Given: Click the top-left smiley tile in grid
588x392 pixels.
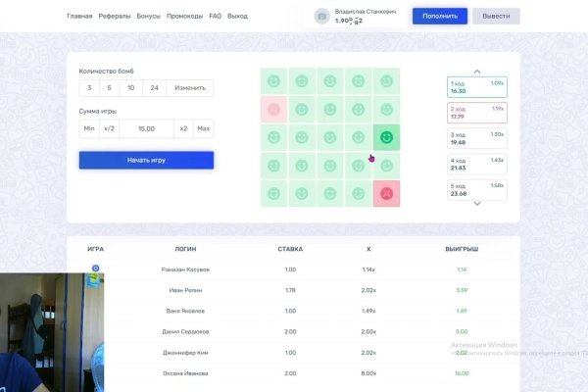Looking at the screenshot, I should [274, 81].
